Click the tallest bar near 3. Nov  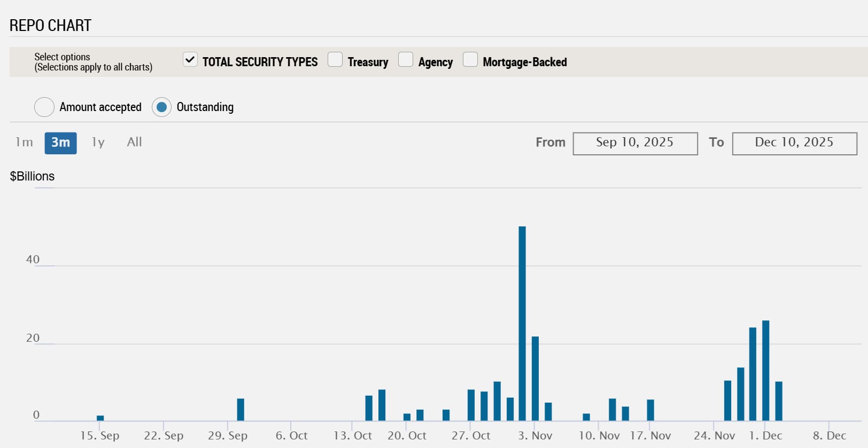click(522, 323)
